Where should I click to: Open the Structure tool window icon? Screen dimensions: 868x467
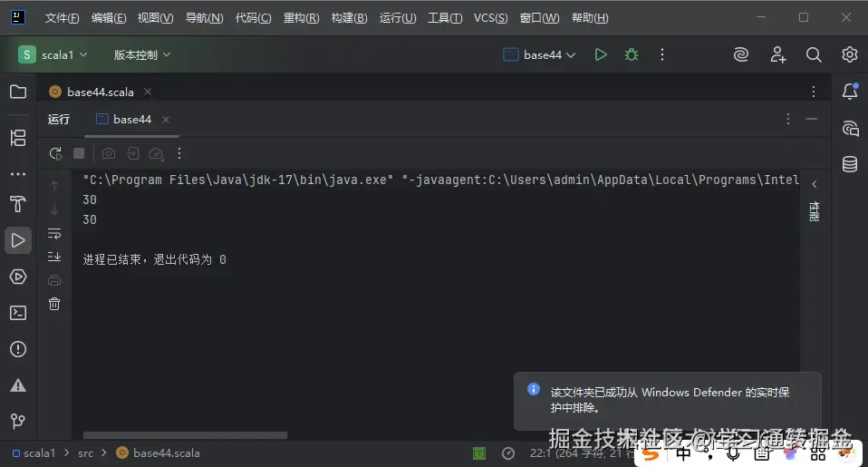click(x=18, y=138)
